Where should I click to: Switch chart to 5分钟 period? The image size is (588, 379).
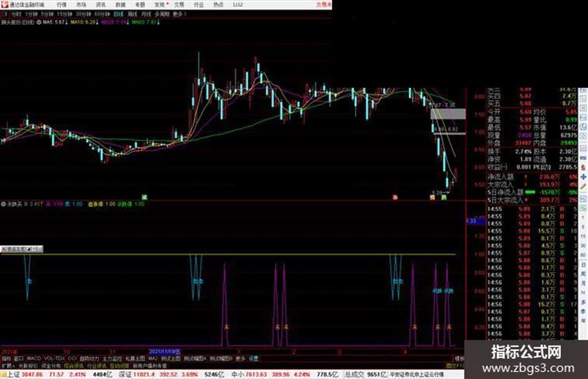tap(47, 14)
